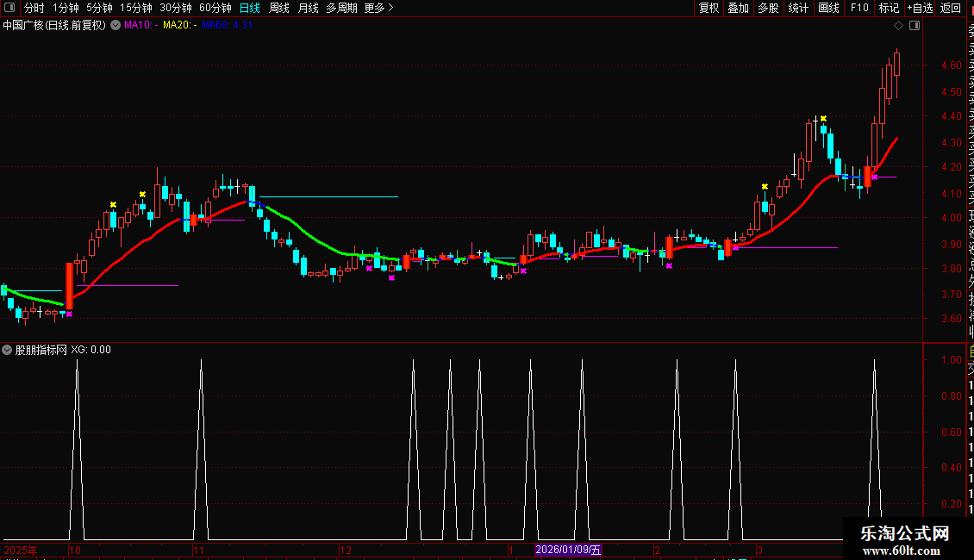Click the 3.60 price axis label

[951, 319]
